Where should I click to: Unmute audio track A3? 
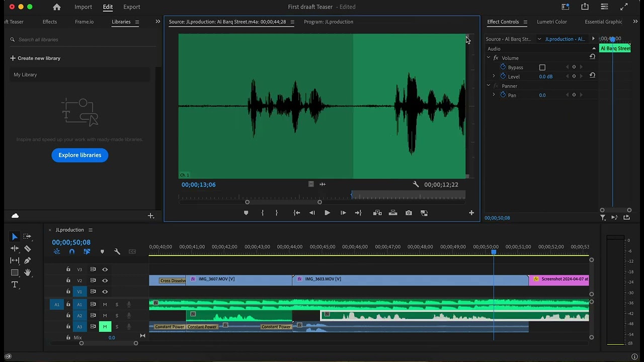click(x=105, y=327)
